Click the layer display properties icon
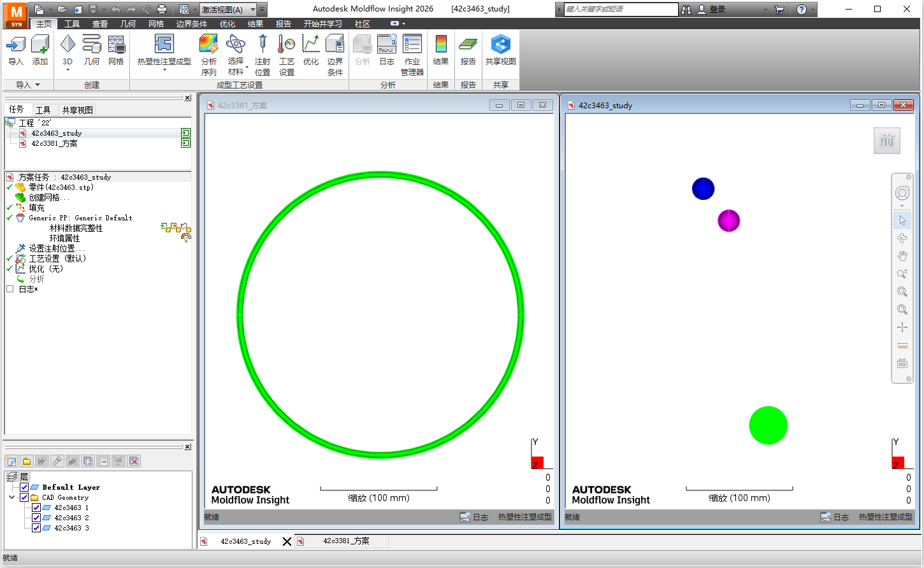This screenshot has height=568, width=924. (88, 461)
